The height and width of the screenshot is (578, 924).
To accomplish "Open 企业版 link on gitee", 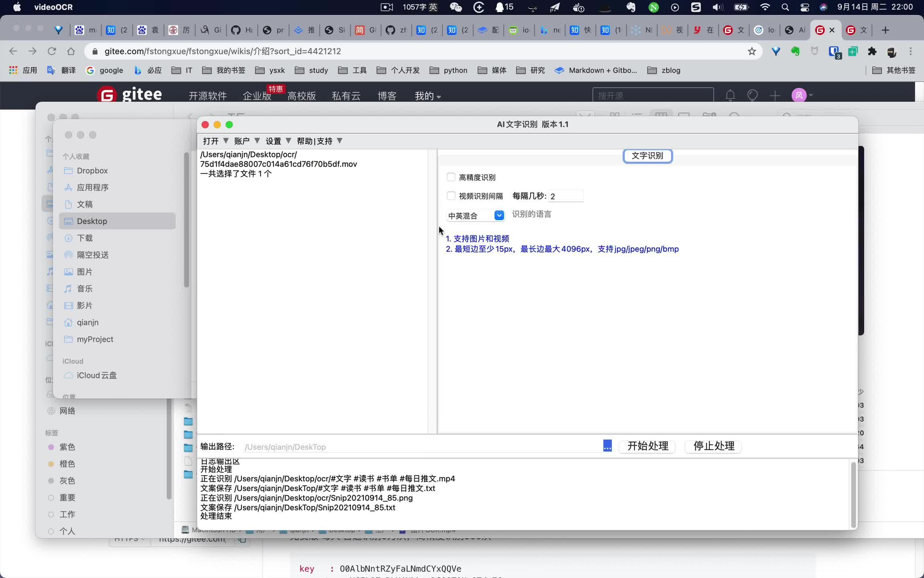I will pyautogui.click(x=257, y=96).
